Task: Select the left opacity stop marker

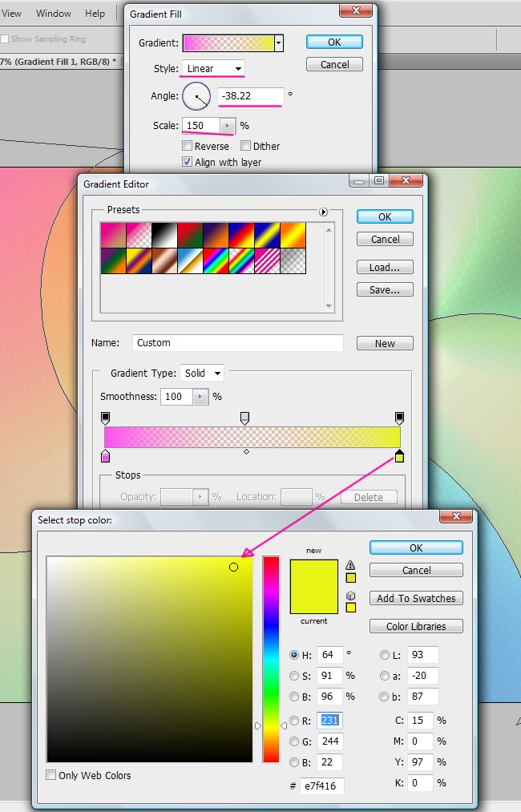Action: click(x=105, y=418)
